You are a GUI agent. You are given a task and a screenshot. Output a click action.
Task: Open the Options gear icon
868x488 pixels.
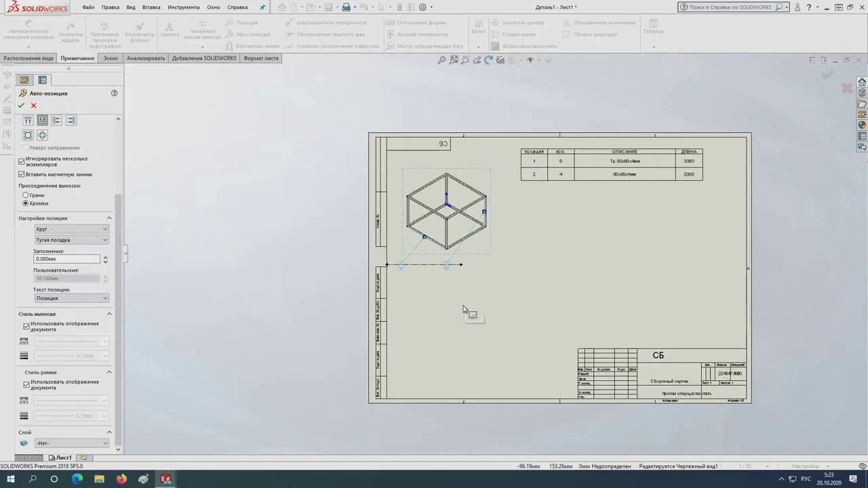point(422,7)
